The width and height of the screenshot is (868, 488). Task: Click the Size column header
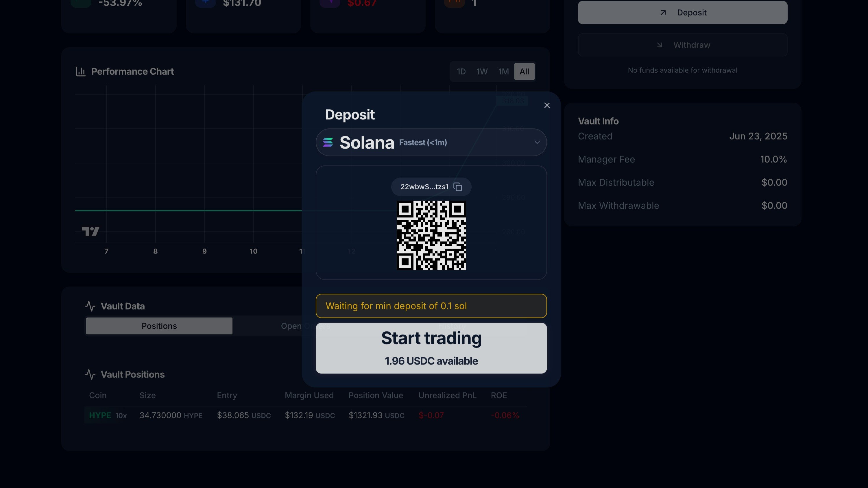[147, 395]
